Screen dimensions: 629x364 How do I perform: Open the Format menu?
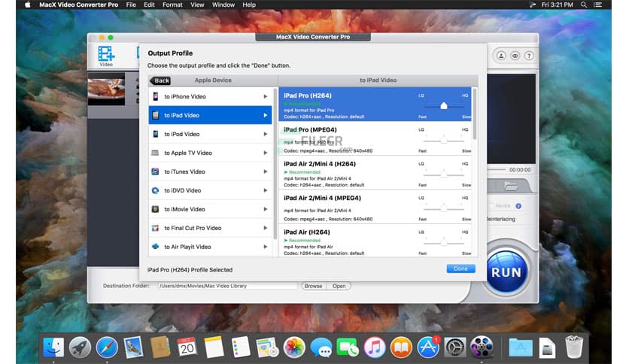[x=172, y=5]
